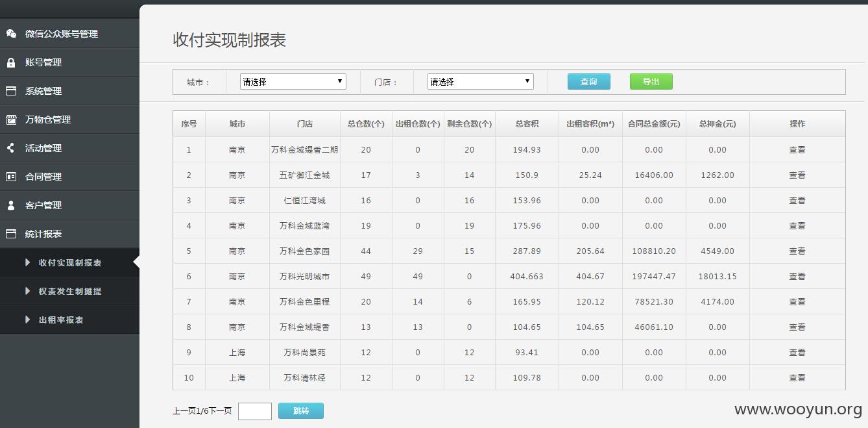The height and width of the screenshot is (428, 868).
Task: Click 查看 for 万科金域蓝湾
Action: (x=797, y=225)
